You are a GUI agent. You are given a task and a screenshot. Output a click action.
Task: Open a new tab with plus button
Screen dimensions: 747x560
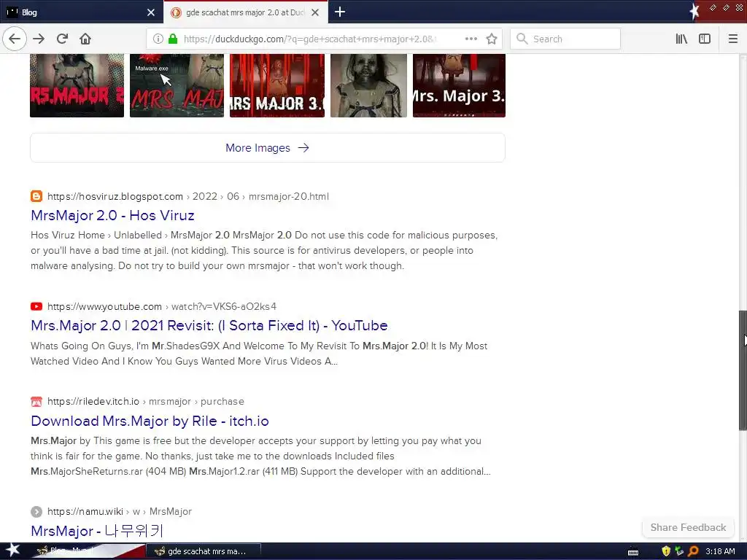coord(340,12)
